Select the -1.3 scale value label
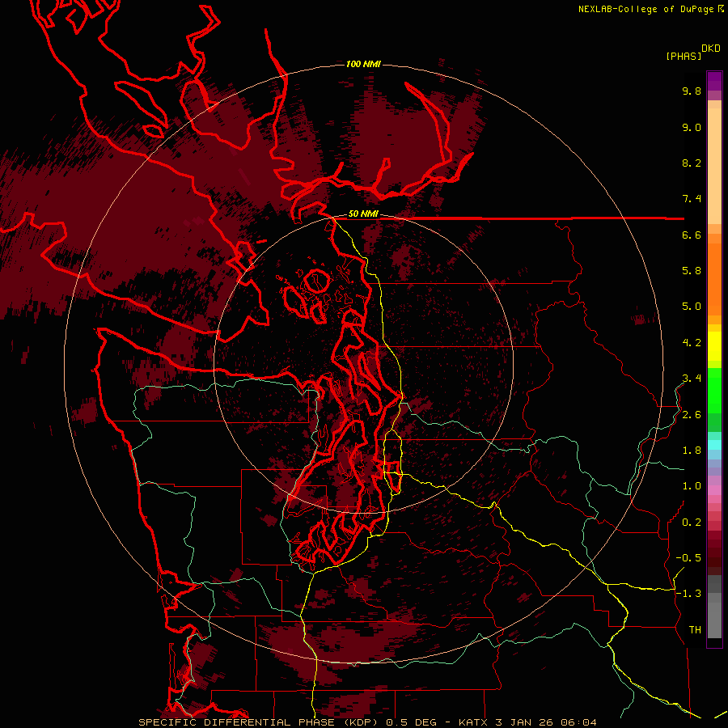Viewport: 728px width, 728px height. pos(688,594)
